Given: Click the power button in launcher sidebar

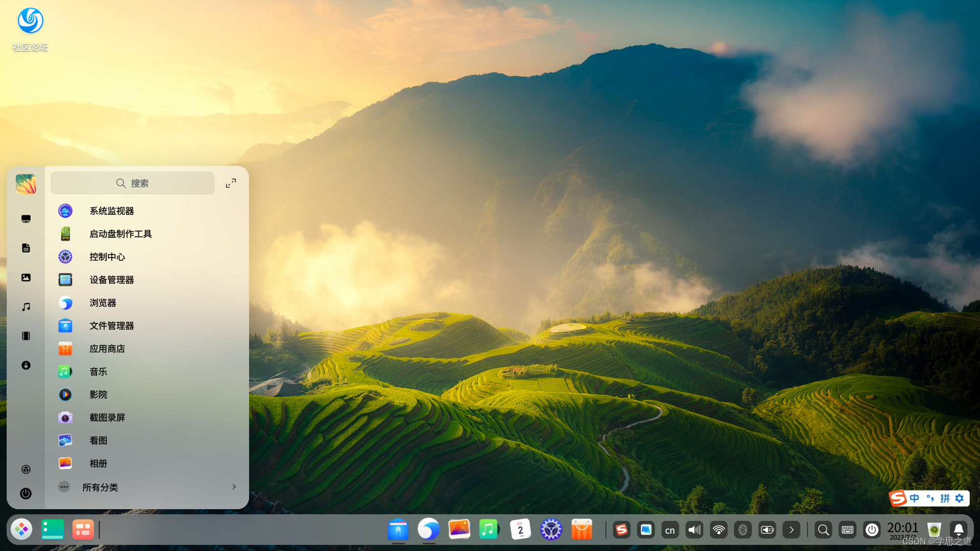Looking at the screenshot, I should [x=26, y=493].
